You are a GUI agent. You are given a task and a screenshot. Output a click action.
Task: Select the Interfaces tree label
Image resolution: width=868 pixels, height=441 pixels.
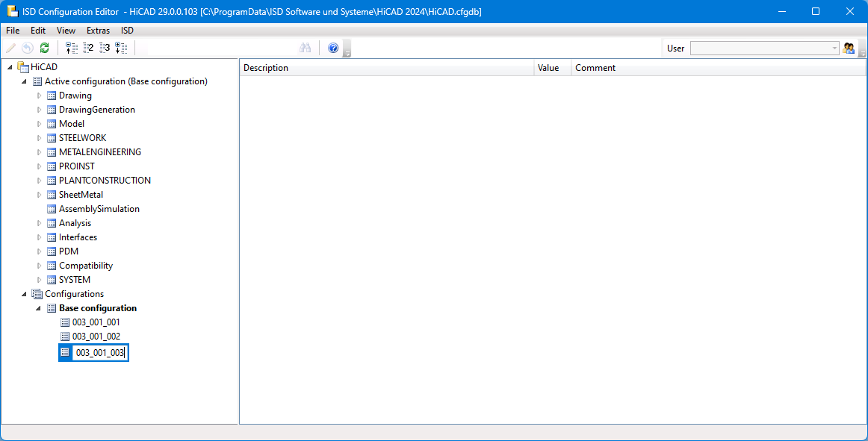(x=78, y=237)
